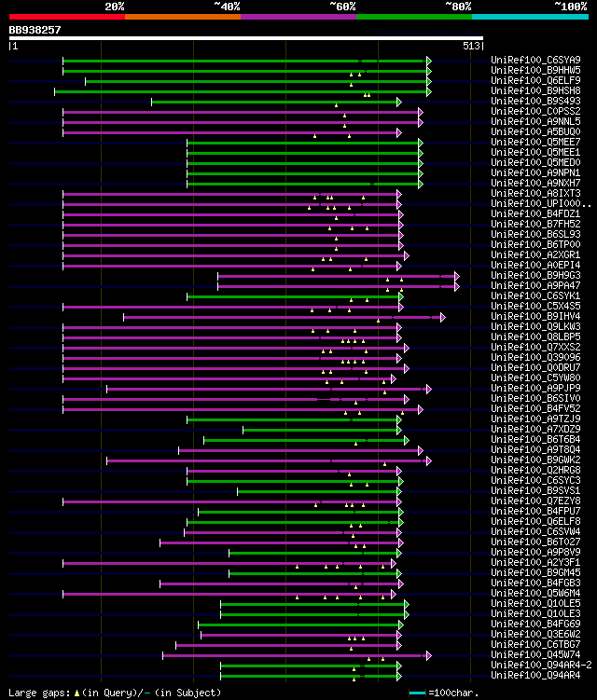Select the UniRef100_B9GWK2 label
Viewport: 597px width, 700px height.
coord(535,460)
